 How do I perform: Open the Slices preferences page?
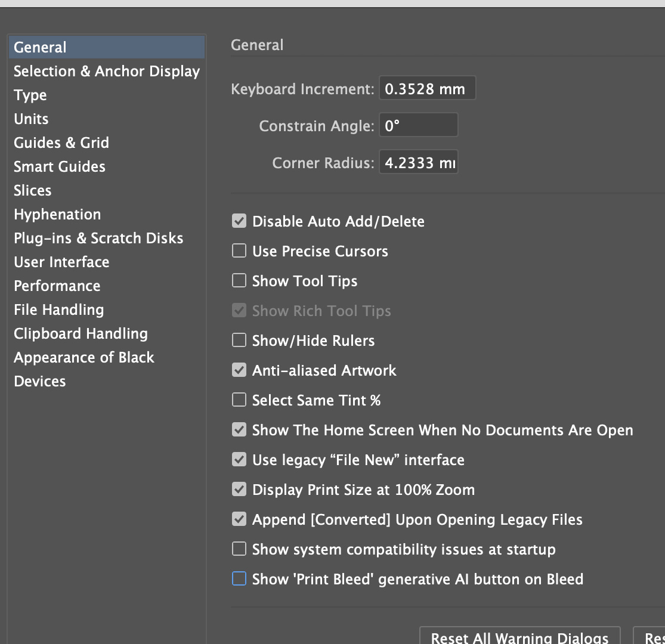click(32, 190)
